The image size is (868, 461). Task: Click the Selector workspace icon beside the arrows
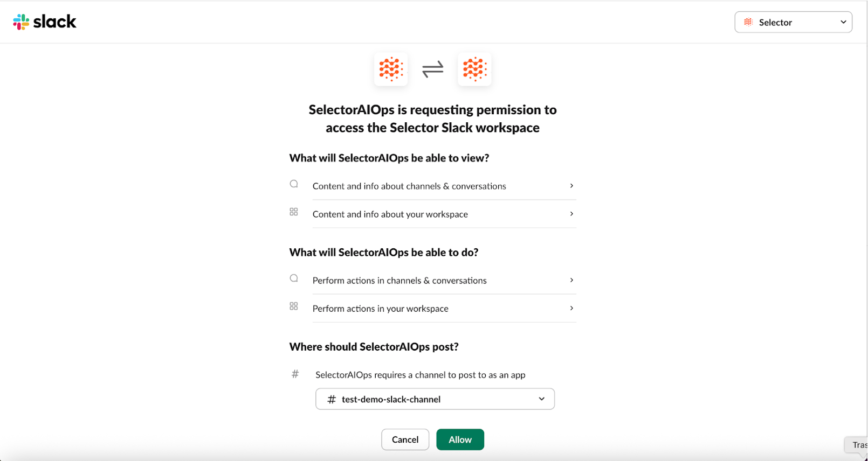474,69
